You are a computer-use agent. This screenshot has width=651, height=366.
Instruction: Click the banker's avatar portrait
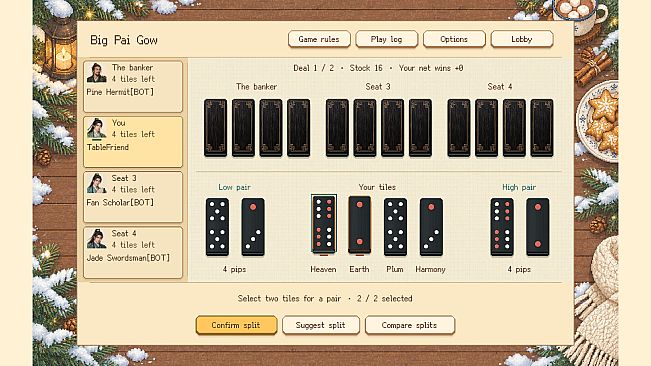point(97,73)
